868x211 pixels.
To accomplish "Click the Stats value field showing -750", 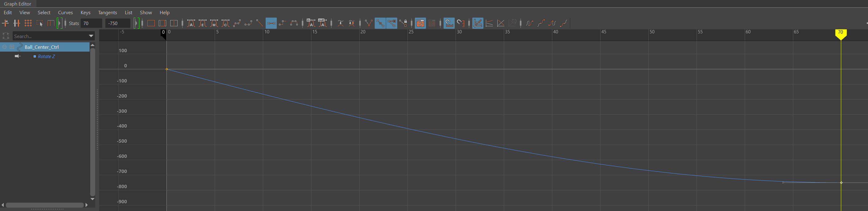I will click(118, 23).
